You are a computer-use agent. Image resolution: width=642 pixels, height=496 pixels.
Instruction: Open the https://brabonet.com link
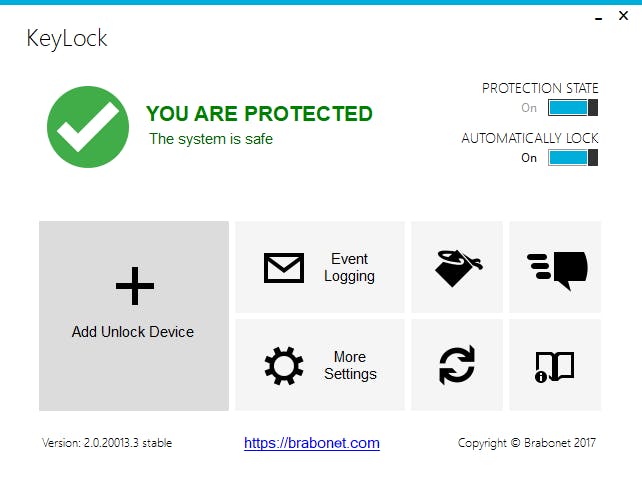pos(311,443)
